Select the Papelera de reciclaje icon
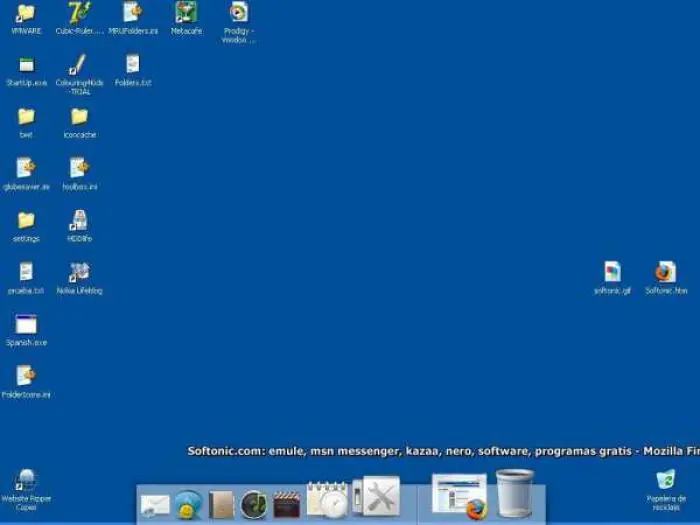700x525 pixels. tap(666, 490)
